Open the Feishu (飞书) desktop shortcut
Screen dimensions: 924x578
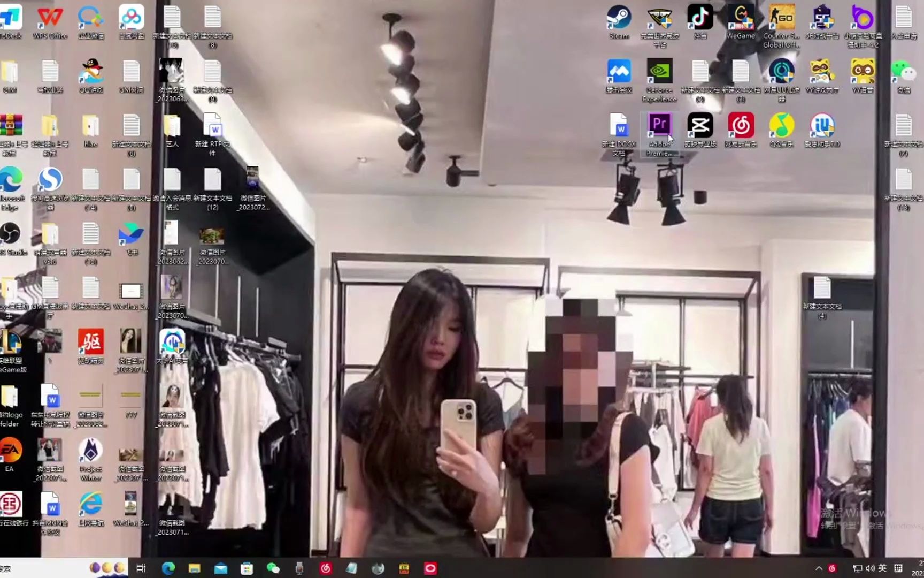click(131, 238)
